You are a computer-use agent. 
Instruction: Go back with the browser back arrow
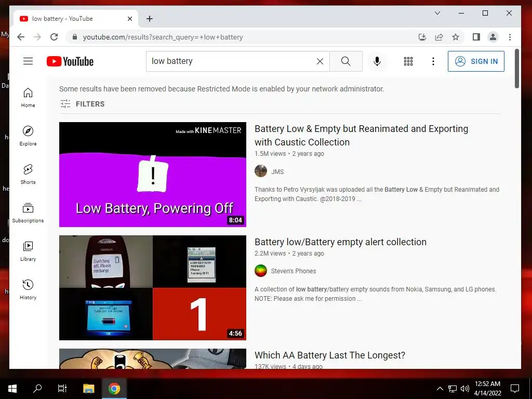(21, 37)
